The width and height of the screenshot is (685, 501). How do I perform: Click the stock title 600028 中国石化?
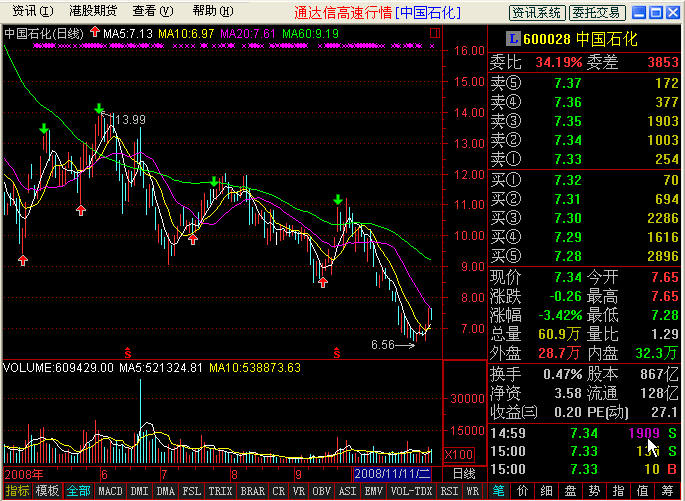[580, 39]
